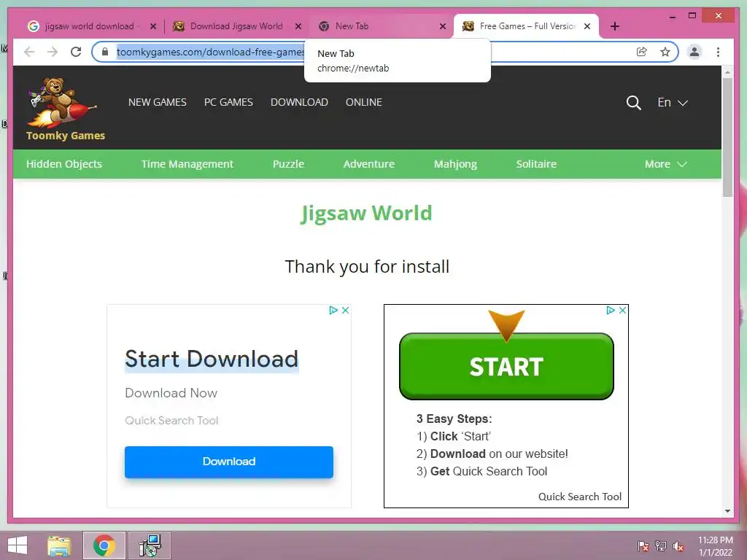Go to Adventure category
This screenshot has width=747, height=560.
tap(368, 164)
